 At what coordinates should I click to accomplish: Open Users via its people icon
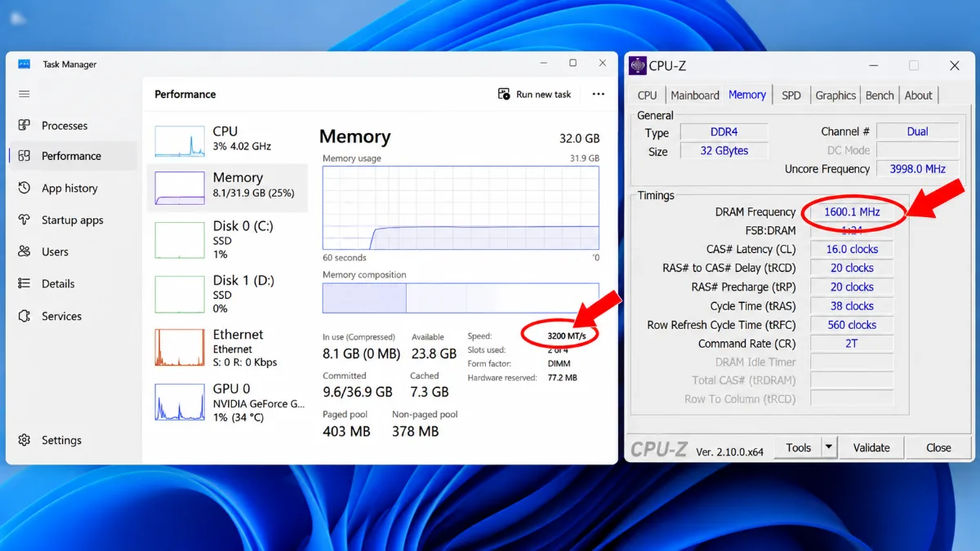(x=24, y=251)
